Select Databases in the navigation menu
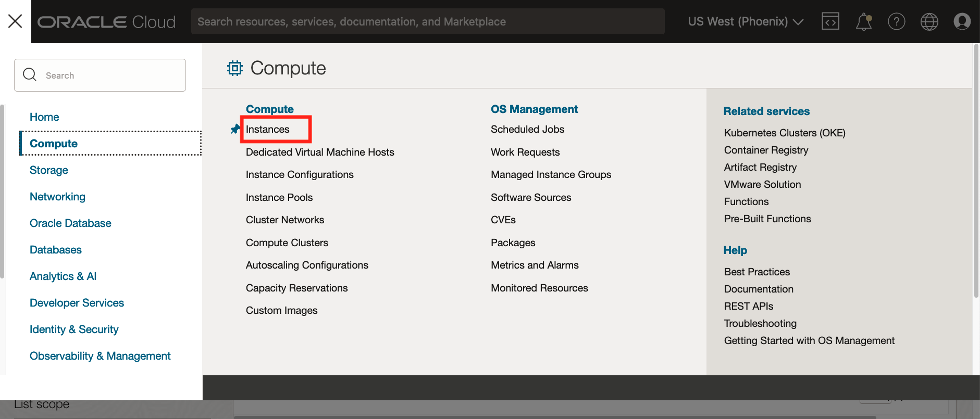The image size is (980, 419). pyautogui.click(x=56, y=250)
